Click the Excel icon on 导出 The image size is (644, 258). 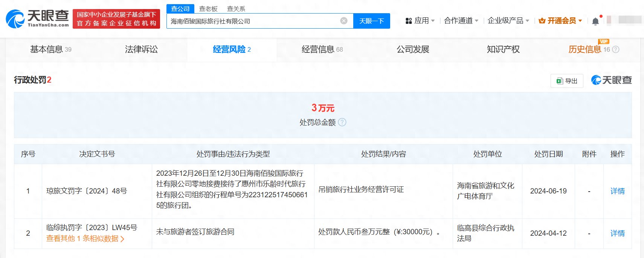[560, 81]
